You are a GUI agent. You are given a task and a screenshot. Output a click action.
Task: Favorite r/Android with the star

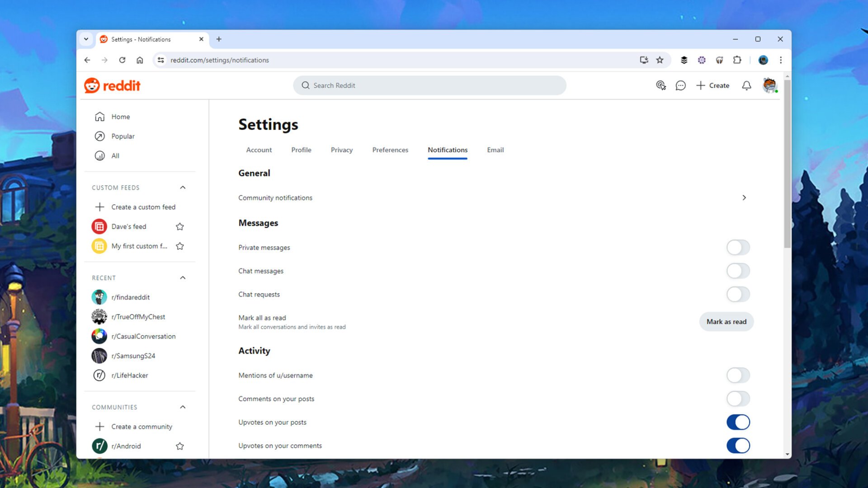coord(180,446)
